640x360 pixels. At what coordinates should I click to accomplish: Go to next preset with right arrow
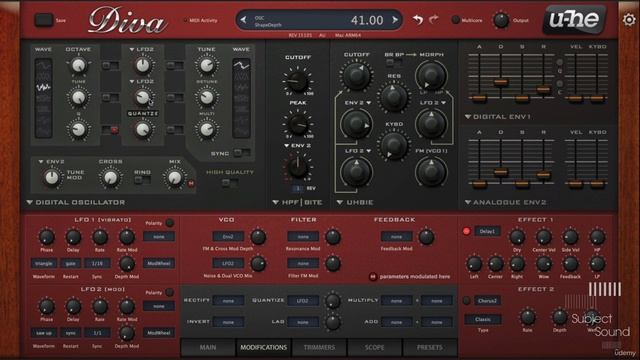coord(395,20)
